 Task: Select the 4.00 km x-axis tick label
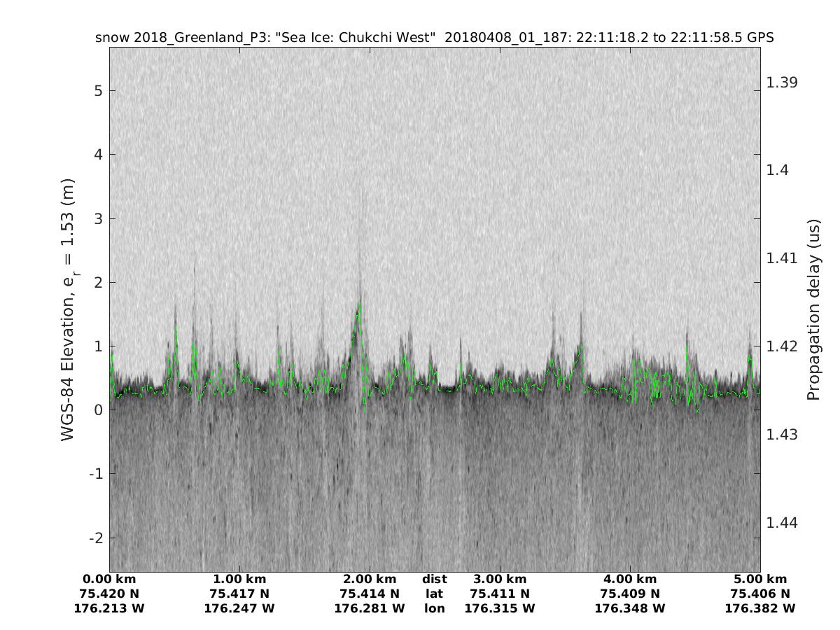[x=630, y=579]
